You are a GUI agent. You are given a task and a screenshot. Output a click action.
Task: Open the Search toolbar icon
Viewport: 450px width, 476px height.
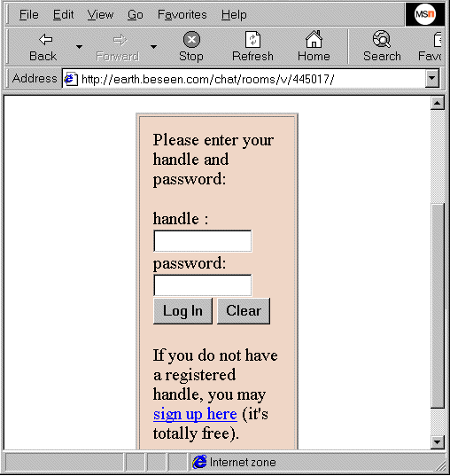[382, 39]
